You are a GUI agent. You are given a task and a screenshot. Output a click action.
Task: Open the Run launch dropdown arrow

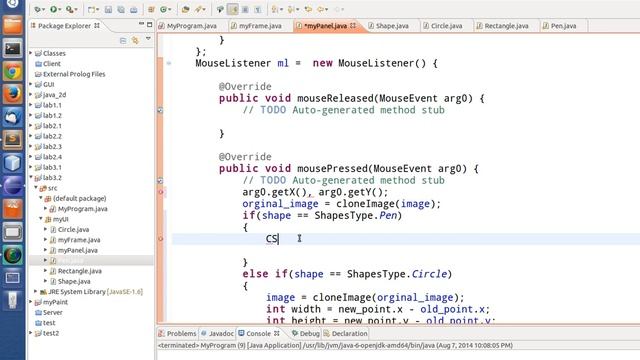coord(60,9)
